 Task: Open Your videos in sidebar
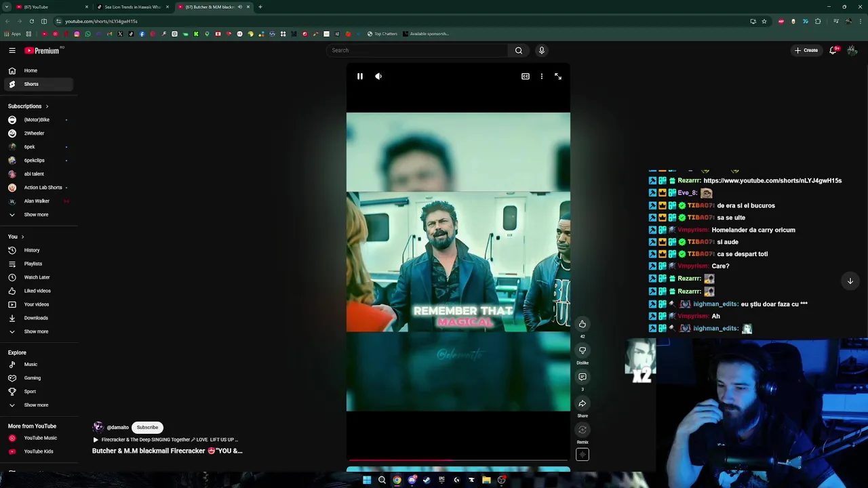click(x=39, y=304)
